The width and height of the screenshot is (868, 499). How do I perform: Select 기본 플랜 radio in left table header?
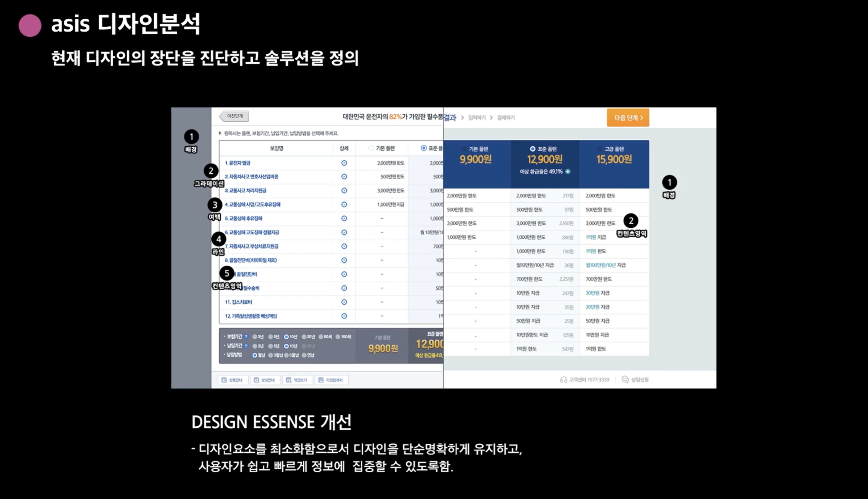tap(371, 148)
